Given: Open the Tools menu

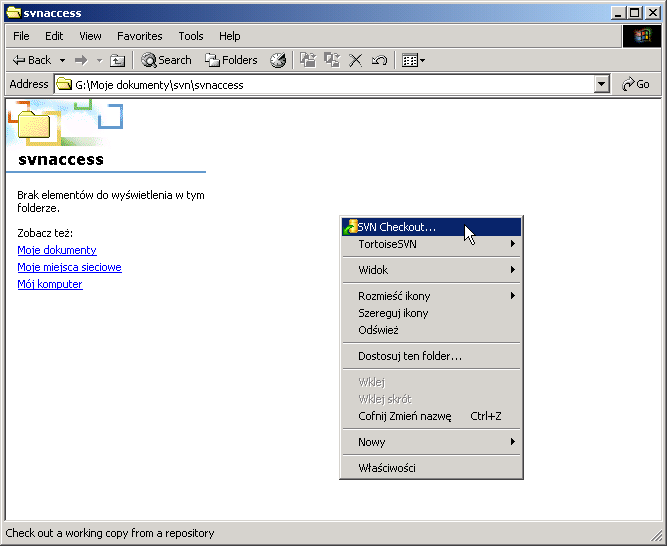Looking at the screenshot, I should pos(191,36).
